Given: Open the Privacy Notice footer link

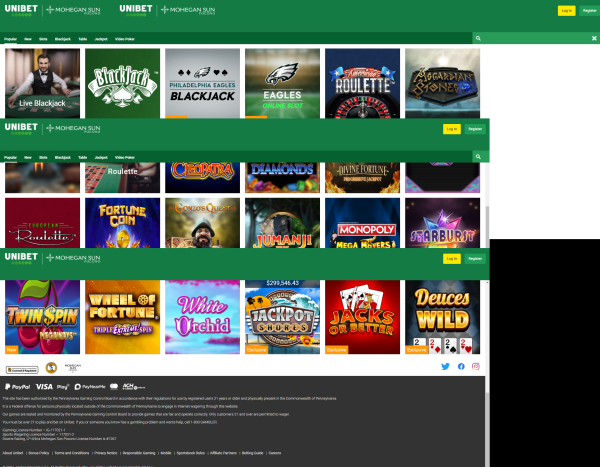Looking at the screenshot, I should [106, 453].
